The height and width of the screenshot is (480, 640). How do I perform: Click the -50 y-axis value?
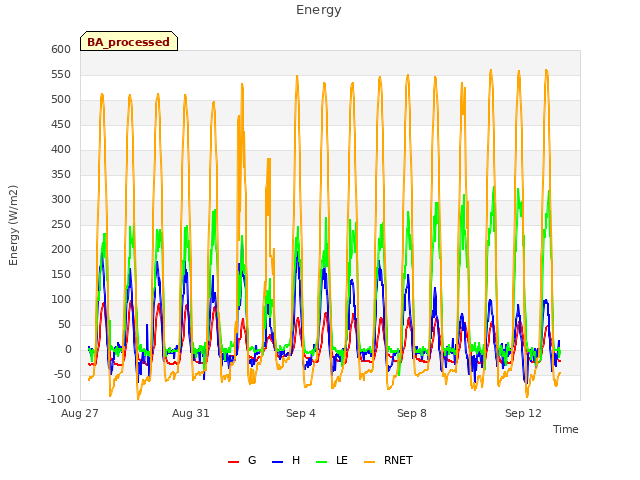pyautogui.click(x=62, y=375)
